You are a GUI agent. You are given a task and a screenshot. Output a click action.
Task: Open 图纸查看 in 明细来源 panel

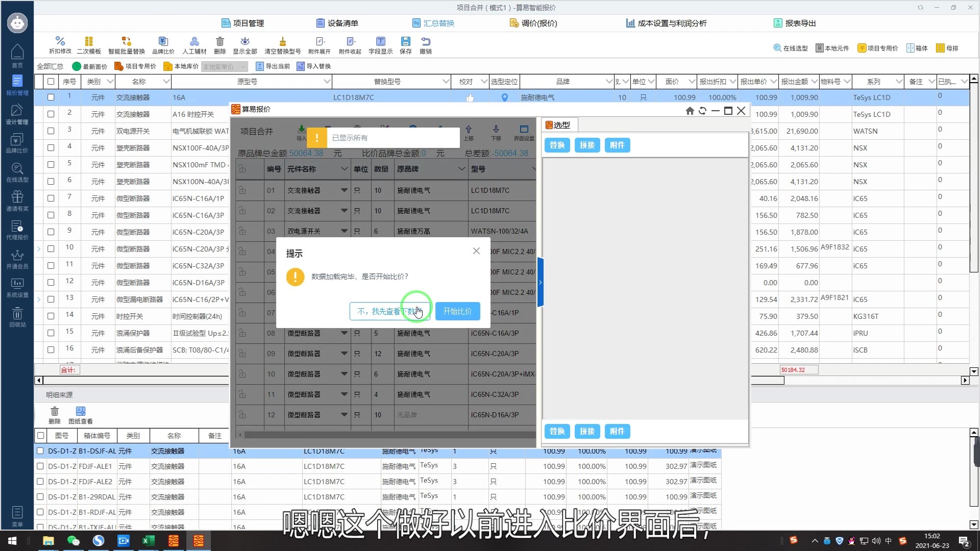coord(81,415)
